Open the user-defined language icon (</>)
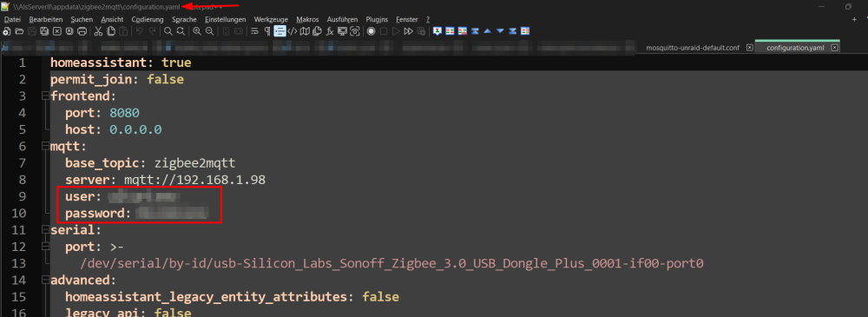 293,31
